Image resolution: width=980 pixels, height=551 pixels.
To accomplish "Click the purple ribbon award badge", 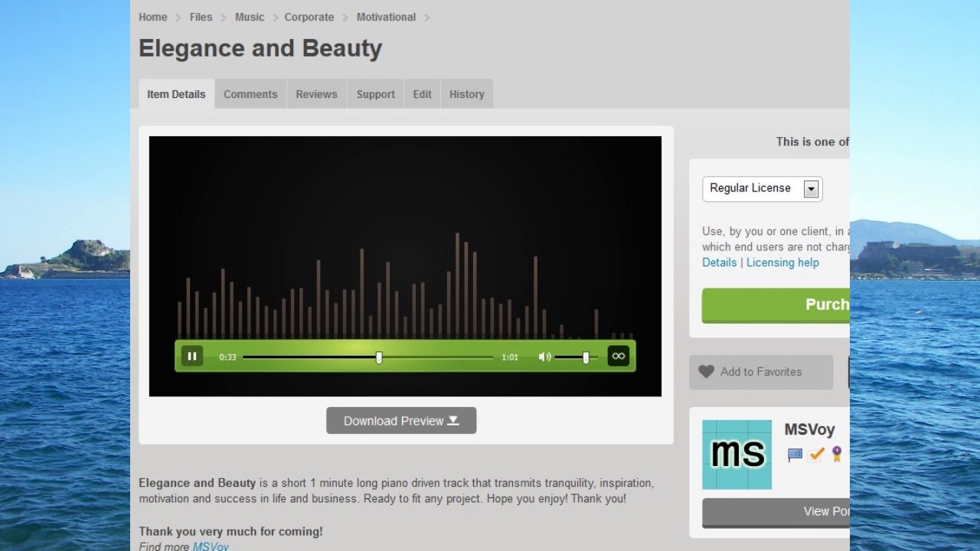I will coord(836,455).
